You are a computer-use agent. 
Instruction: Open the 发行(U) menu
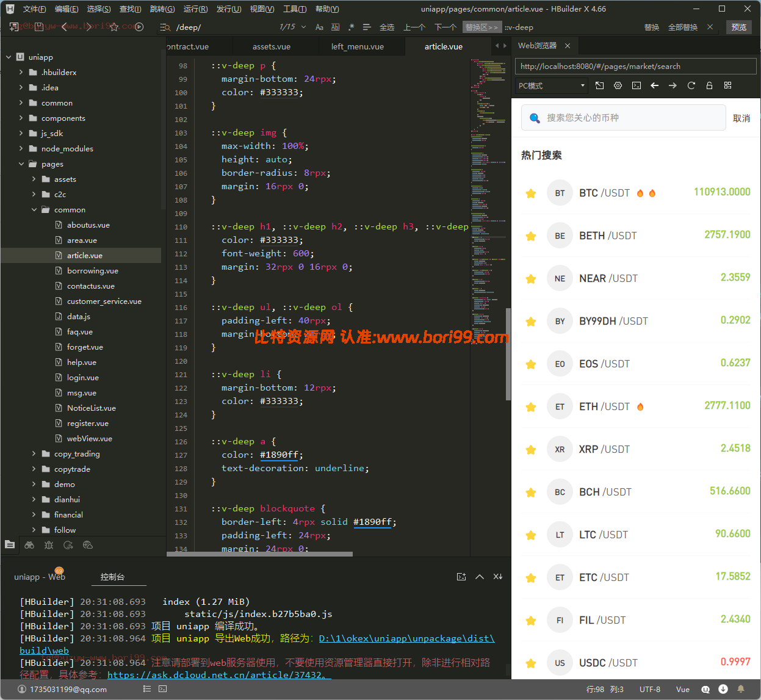229,9
